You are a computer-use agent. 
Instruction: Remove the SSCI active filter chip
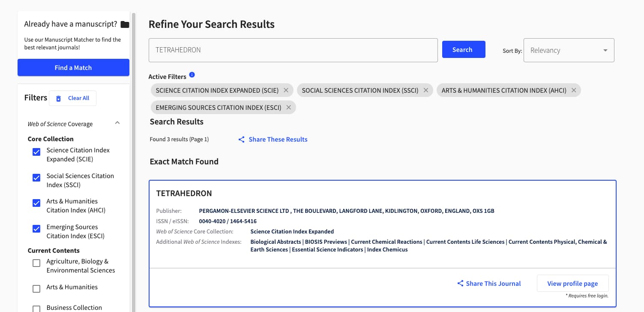425,90
